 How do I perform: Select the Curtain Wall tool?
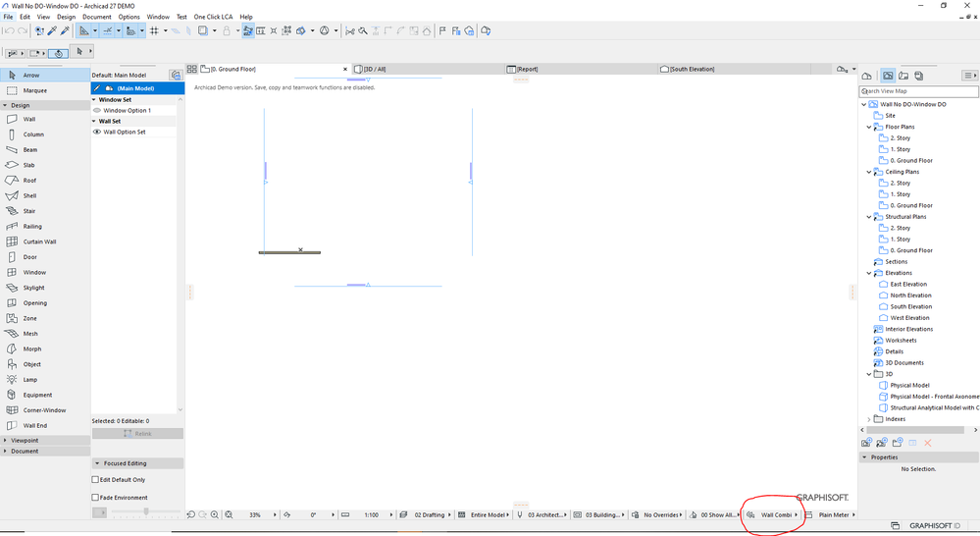pos(45,241)
